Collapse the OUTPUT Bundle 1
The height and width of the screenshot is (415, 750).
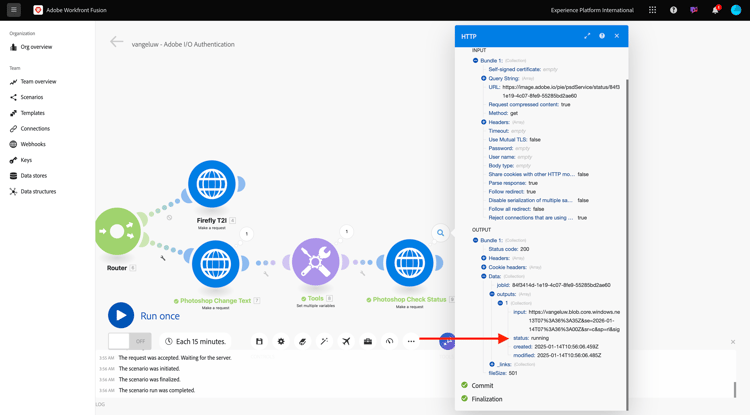pyautogui.click(x=475, y=240)
